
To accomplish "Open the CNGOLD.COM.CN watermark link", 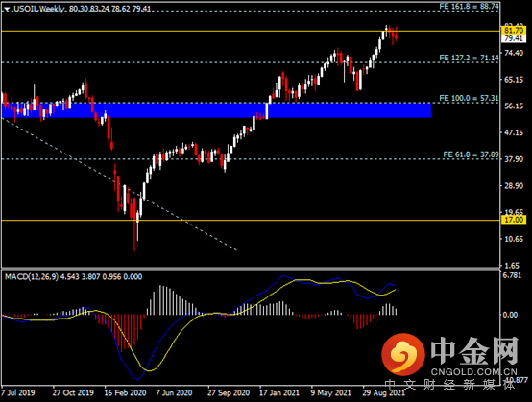I will 474,371.
